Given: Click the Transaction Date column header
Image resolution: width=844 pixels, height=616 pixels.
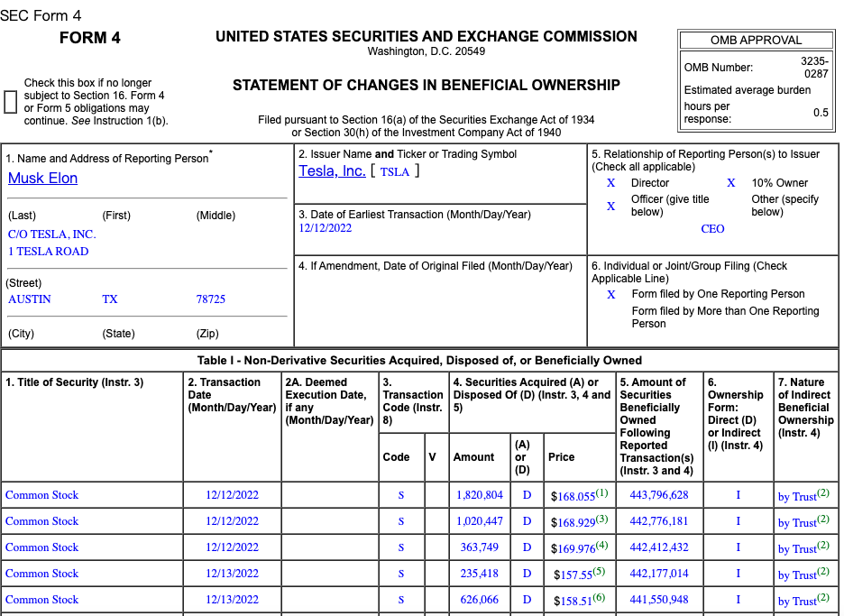Looking at the screenshot, I should (x=232, y=395).
